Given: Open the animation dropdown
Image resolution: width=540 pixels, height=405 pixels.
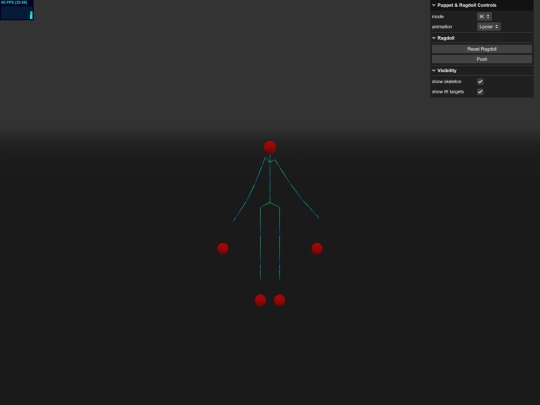Looking at the screenshot, I should click(x=489, y=27).
